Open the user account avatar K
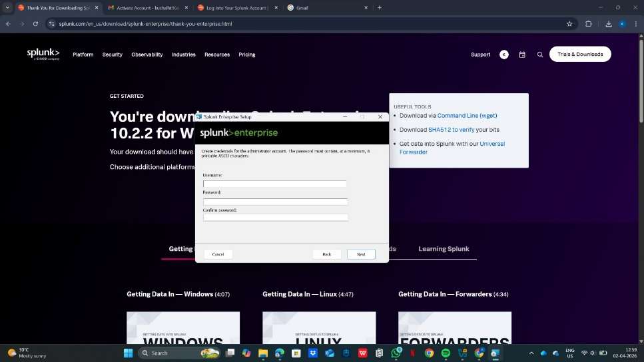This screenshot has width=644, height=362. pos(504,55)
